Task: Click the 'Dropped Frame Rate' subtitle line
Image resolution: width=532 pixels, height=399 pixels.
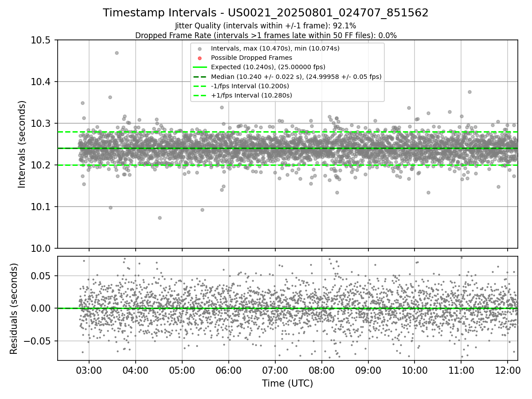Action: (x=266, y=35)
